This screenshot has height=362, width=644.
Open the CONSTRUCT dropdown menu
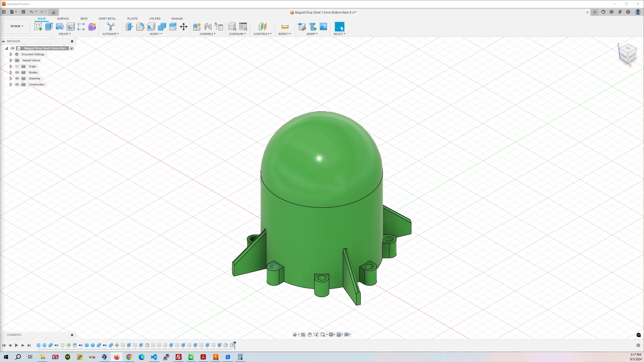[x=262, y=34]
